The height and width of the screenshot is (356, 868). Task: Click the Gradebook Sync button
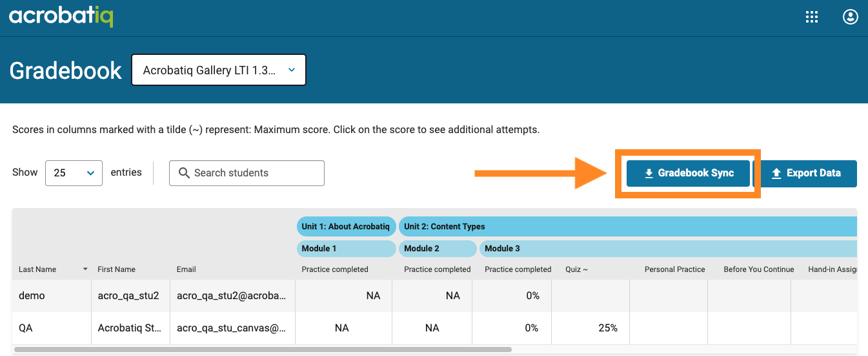tap(688, 173)
